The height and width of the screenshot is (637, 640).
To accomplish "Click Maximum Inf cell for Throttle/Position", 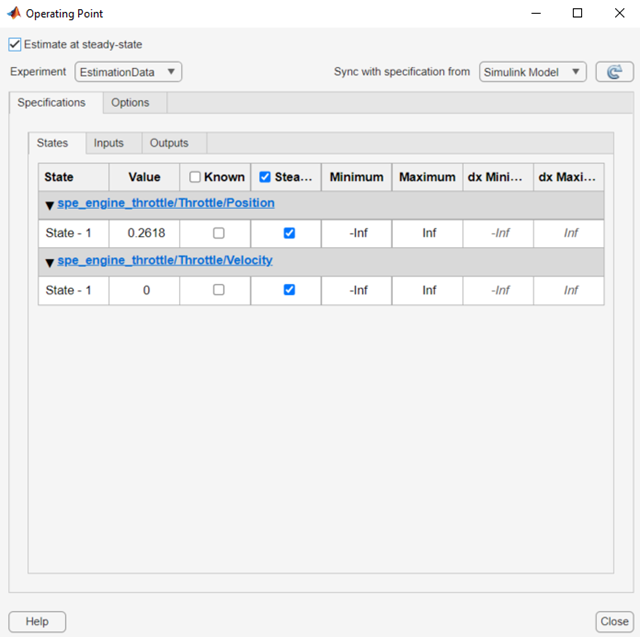I will click(427, 233).
